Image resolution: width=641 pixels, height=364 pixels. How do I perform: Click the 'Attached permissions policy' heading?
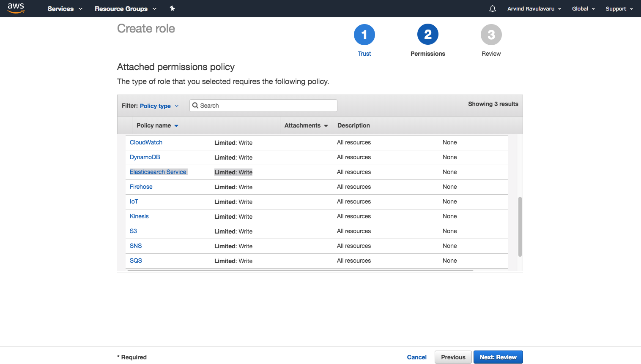(176, 67)
